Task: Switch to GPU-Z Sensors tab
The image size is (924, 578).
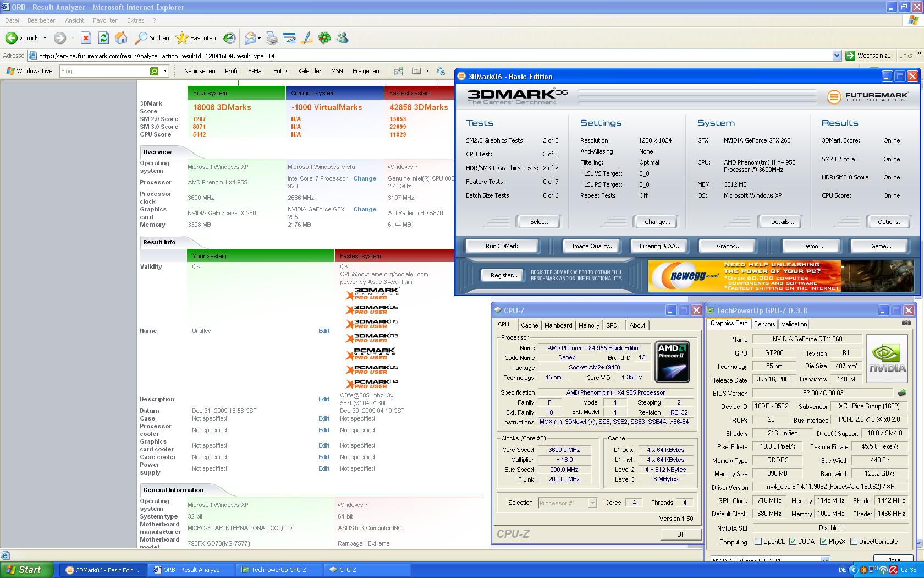Action: [x=765, y=324]
